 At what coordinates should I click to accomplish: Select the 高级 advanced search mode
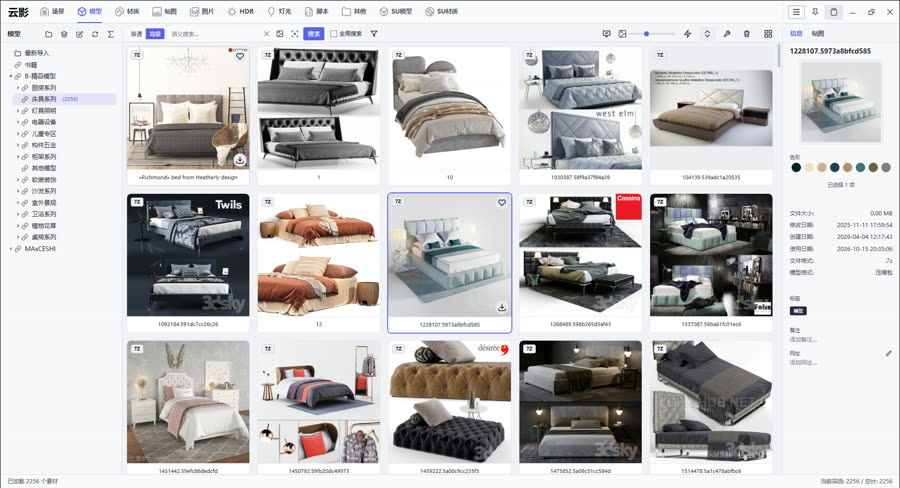point(155,34)
